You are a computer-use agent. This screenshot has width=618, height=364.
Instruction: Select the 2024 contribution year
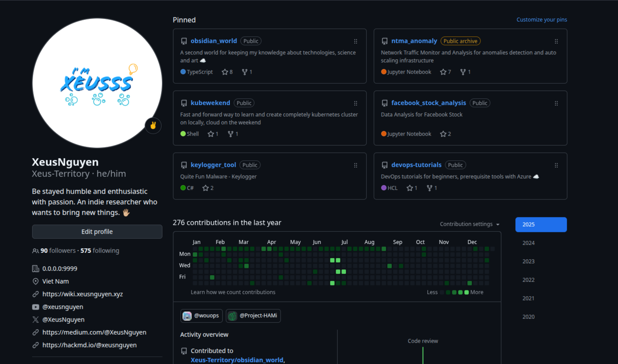tap(528, 243)
